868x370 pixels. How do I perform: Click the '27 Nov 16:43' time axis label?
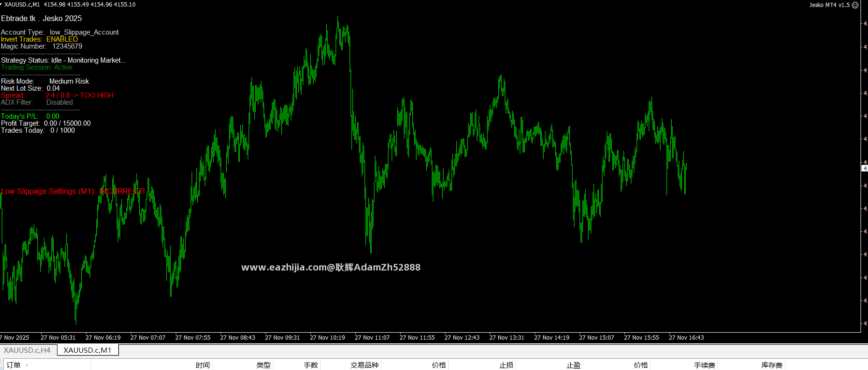686,338
